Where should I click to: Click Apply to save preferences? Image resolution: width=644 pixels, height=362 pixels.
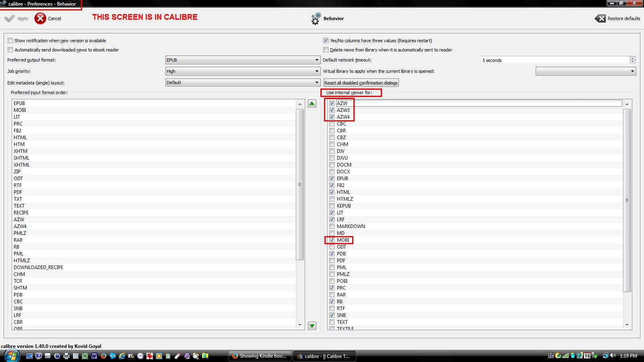click(x=17, y=19)
